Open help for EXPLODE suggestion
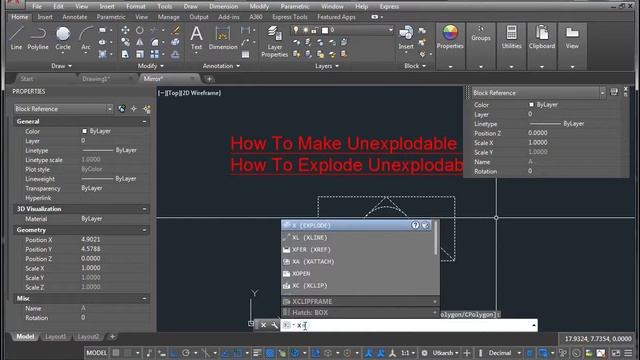Screen dimensions: 640x360 [415, 225]
